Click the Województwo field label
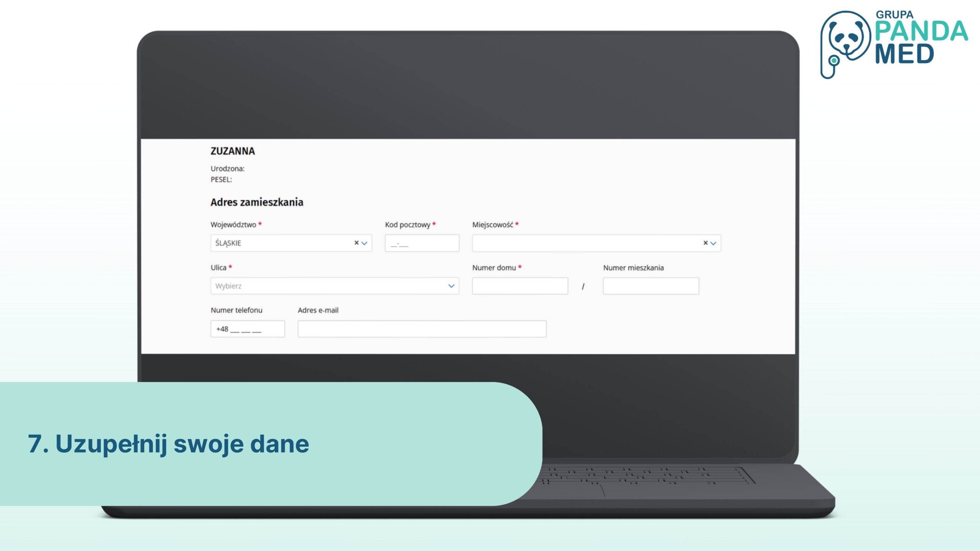The image size is (980, 551). 233,225
